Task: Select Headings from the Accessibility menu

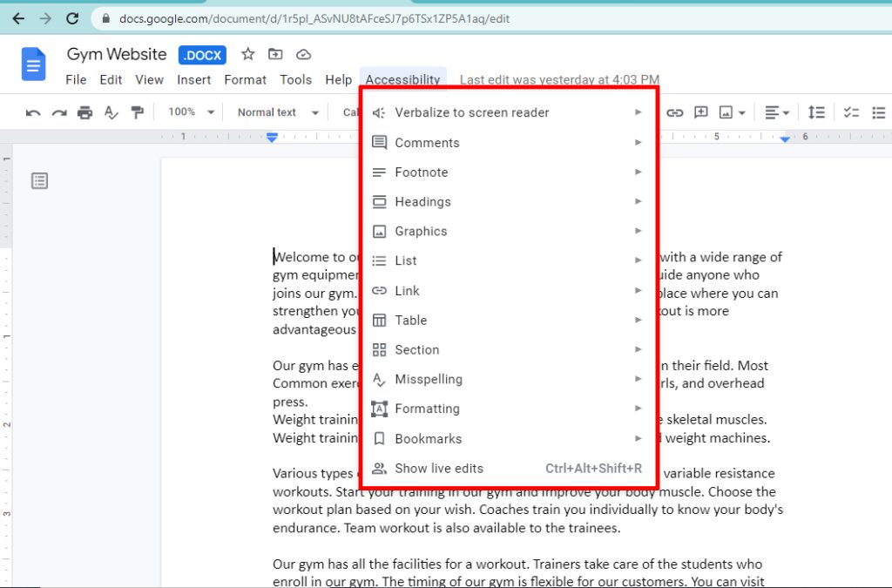Action: point(422,201)
